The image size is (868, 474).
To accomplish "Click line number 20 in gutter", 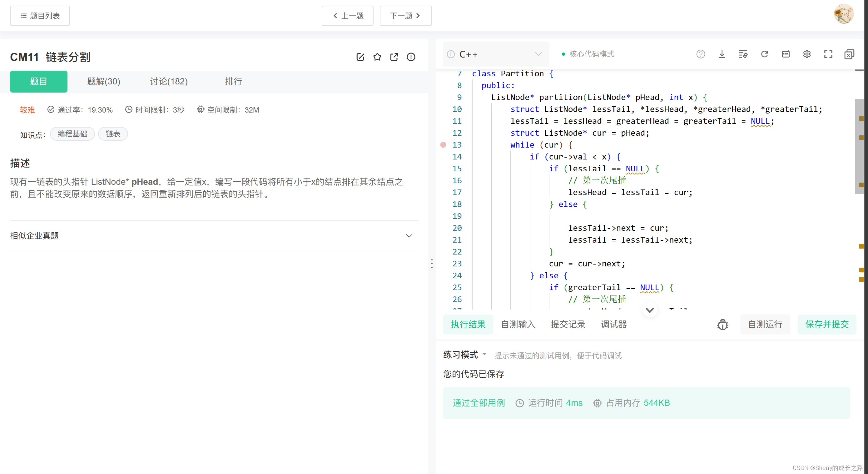I will coord(457,228).
